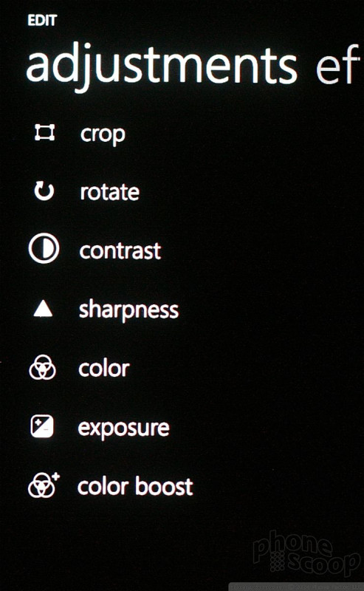Tap the sharpness triangle icon

[43, 310]
